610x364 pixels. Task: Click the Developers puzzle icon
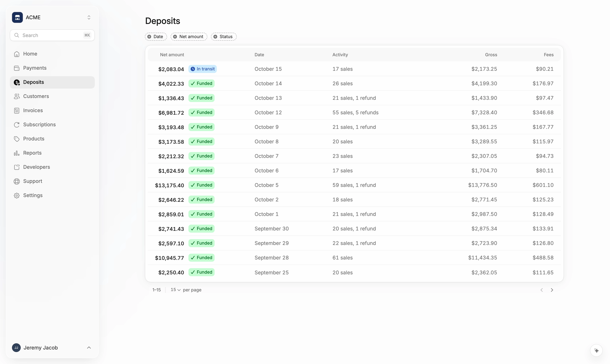pyautogui.click(x=17, y=167)
